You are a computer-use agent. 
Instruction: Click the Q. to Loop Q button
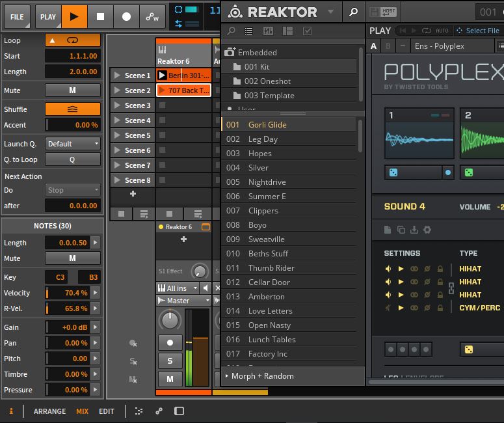pos(73,159)
